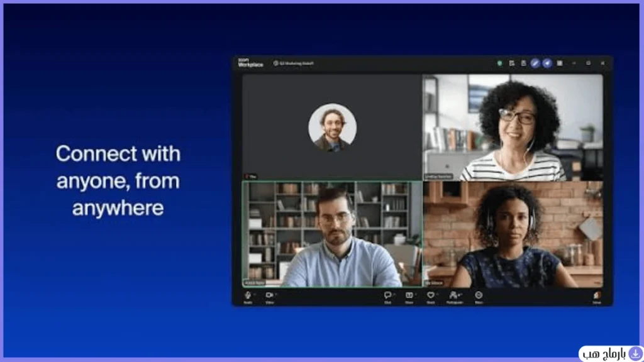Click the blue arrow circle icon
Image resolution: width=644 pixels, height=362 pixels.
click(x=547, y=63)
